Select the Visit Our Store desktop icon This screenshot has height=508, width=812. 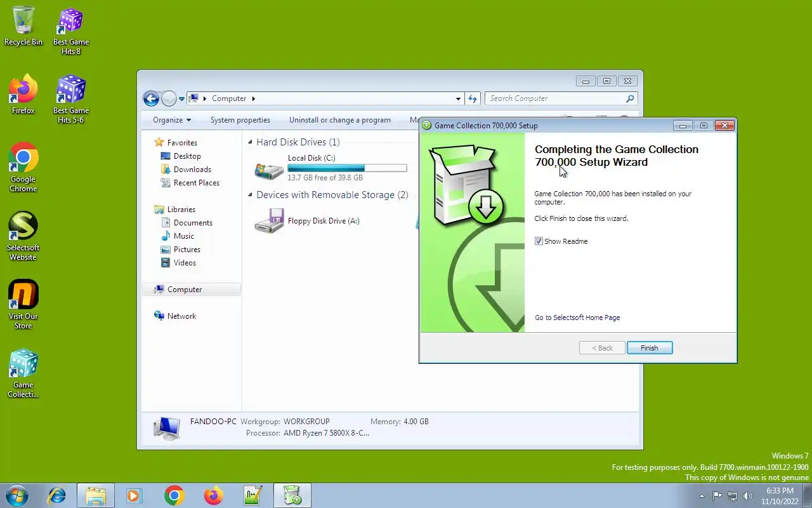click(x=23, y=305)
